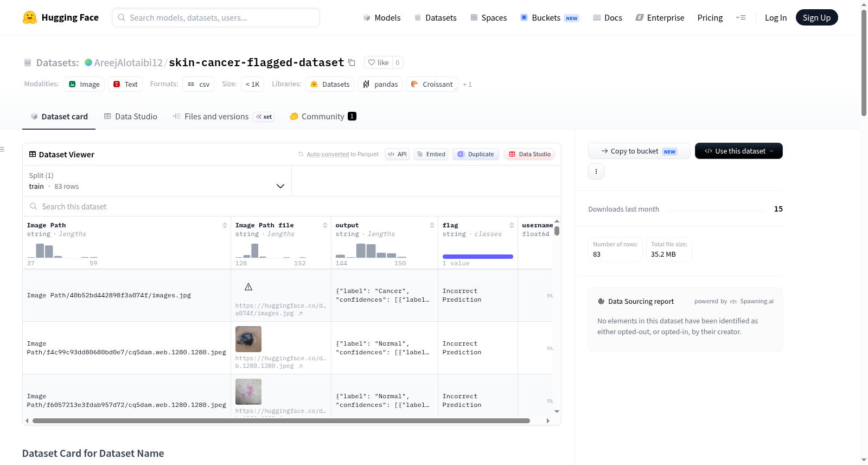This screenshot has height=465, width=868.
Task: Open the Models page
Action: (x=382, y=18)
